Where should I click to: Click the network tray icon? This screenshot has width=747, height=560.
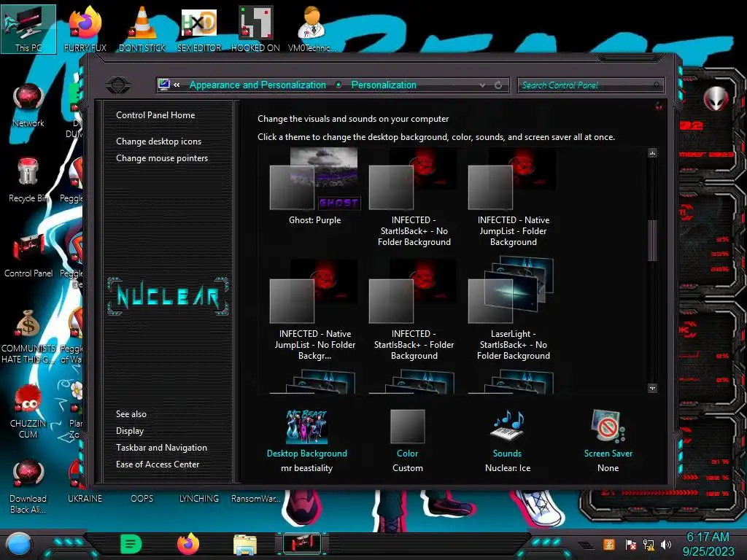click(x=649, y=544)
